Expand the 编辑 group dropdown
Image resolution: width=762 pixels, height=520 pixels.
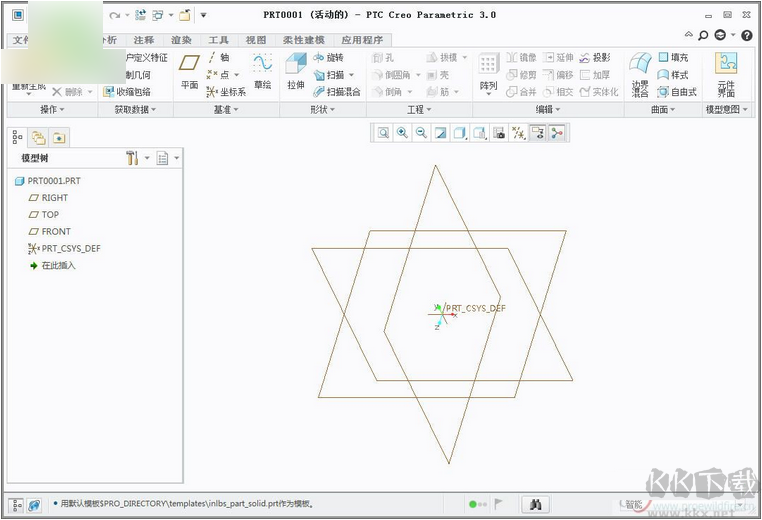[x=548, y=110]
